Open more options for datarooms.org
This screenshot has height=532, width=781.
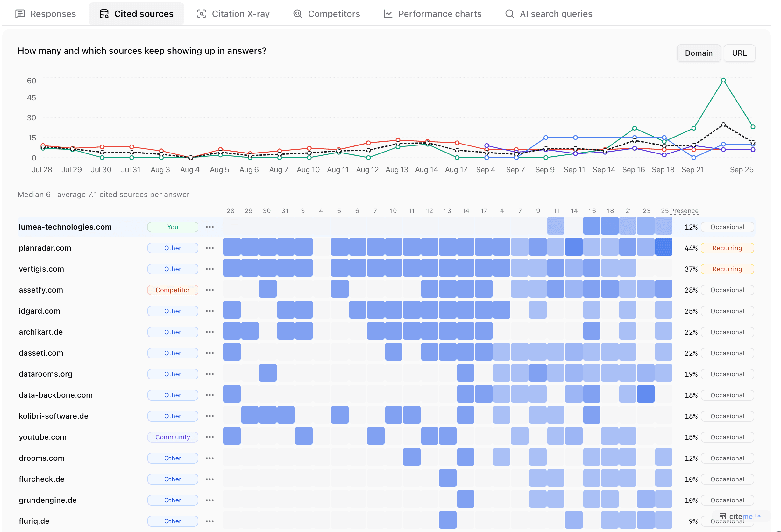coord(210,374)
